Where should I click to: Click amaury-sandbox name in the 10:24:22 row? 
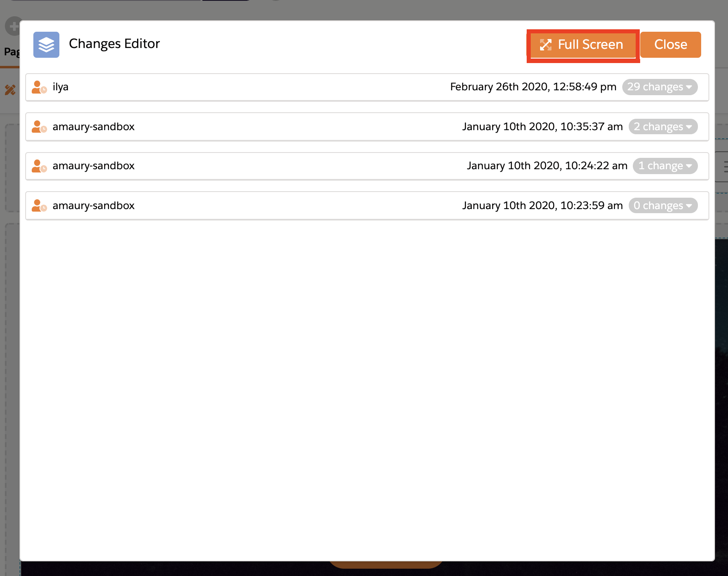[94, 166]
